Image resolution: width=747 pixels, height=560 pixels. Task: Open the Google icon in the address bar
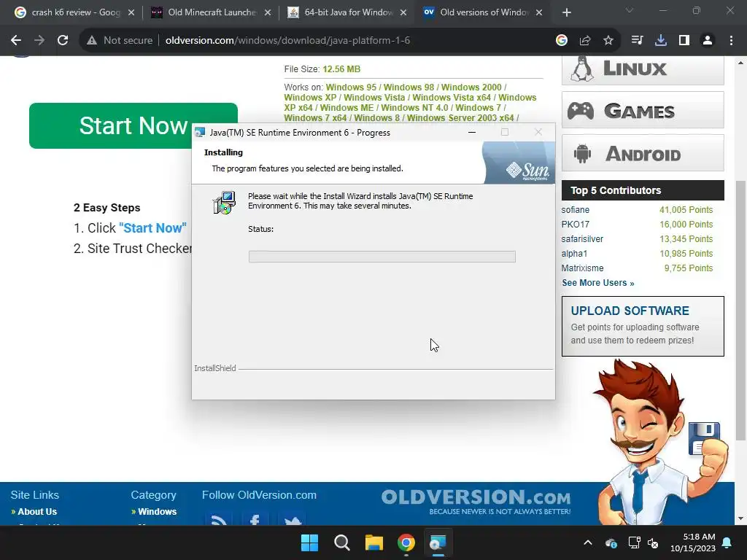(x=562, y=41)
